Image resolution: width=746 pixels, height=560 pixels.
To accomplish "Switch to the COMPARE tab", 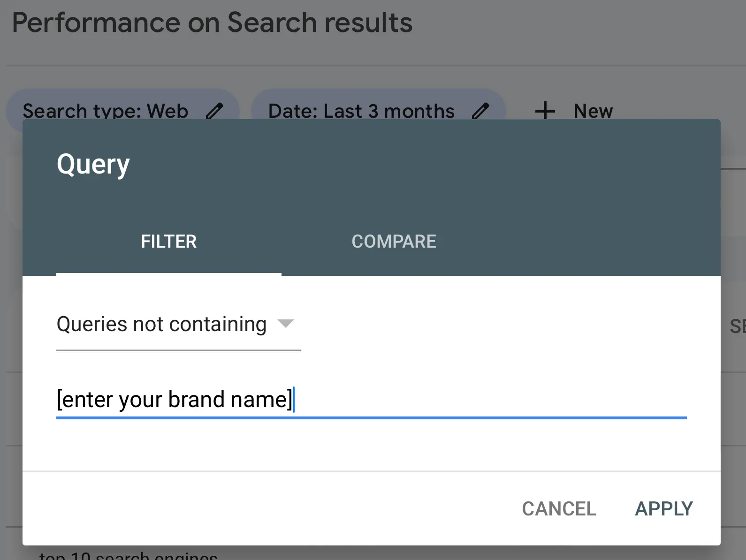I will click(x=394, y=242).
